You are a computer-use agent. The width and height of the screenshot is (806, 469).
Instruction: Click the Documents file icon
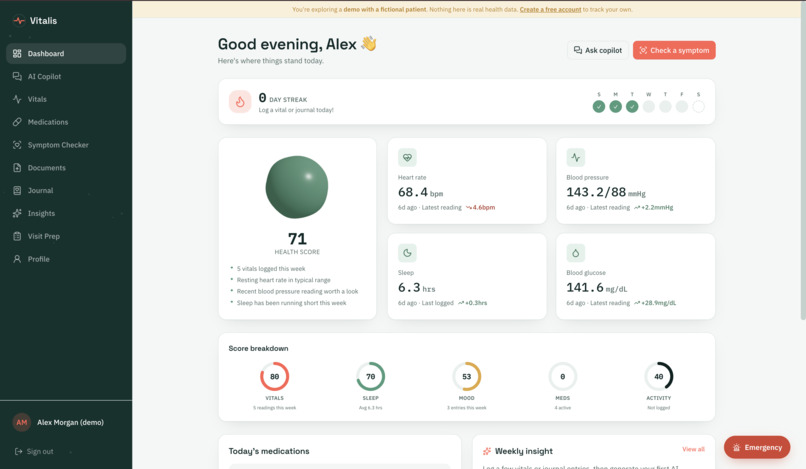(x=17, y=168)
